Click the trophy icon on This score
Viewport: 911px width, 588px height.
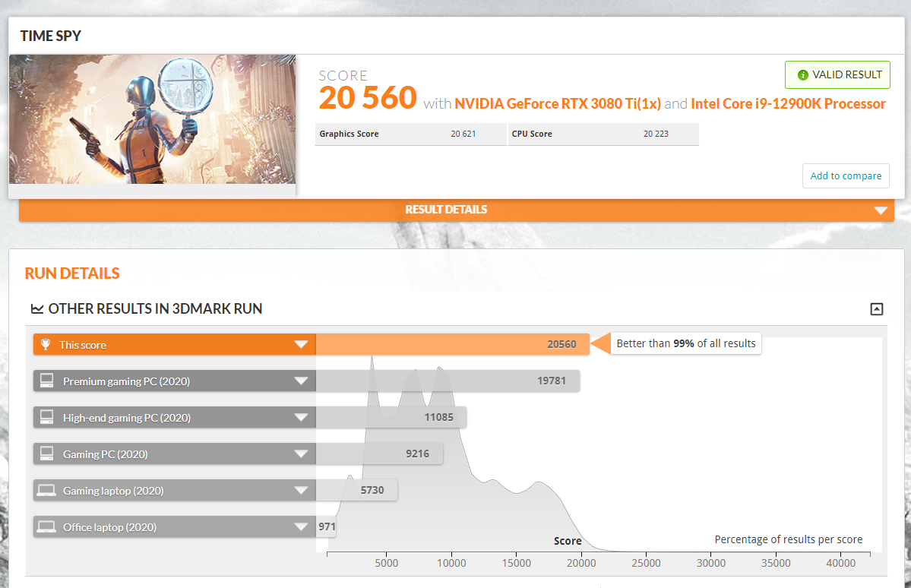(45, 345)
